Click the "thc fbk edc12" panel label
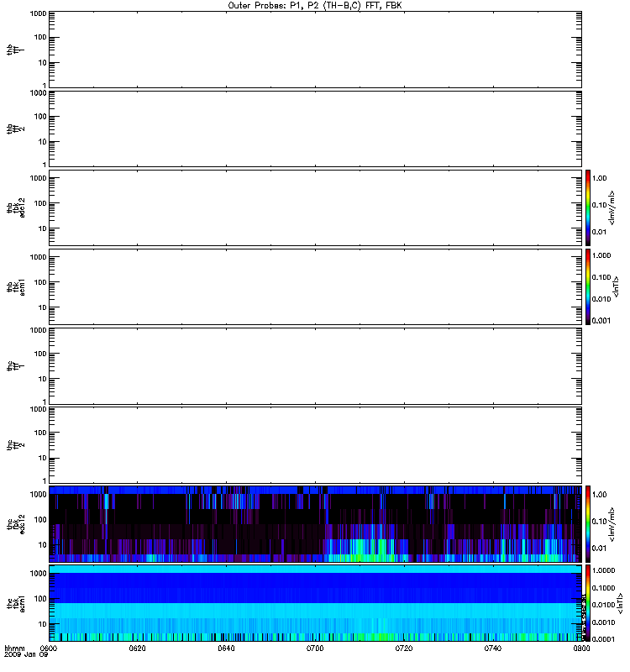This screenshot has width=630, height=672. tap(15, 523)
